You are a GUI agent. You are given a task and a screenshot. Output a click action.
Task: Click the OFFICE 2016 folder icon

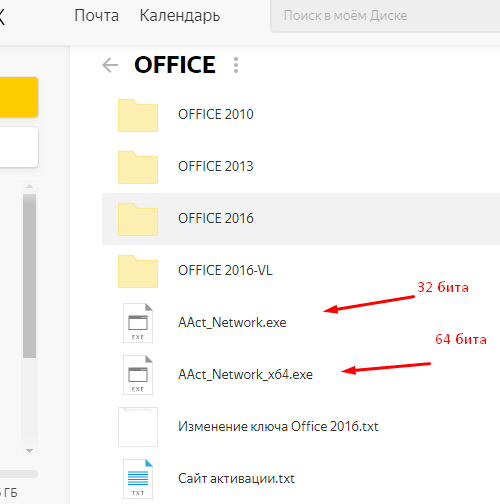[138, 219]
